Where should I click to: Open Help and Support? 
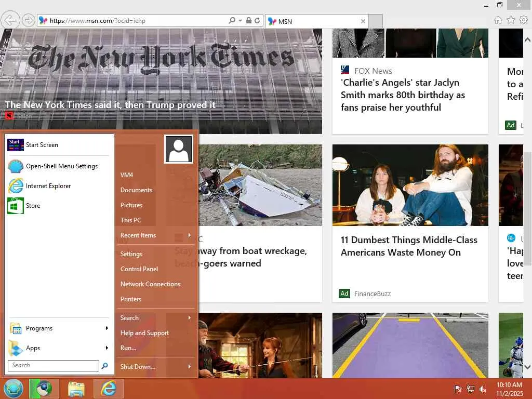coord(156,333)
